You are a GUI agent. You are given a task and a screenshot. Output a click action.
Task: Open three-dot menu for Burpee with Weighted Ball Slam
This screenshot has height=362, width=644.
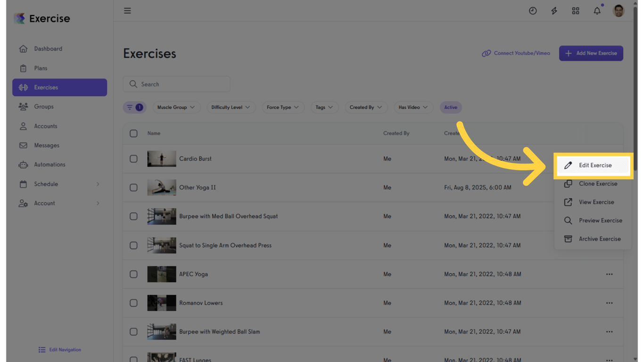(x=609, y=332)
